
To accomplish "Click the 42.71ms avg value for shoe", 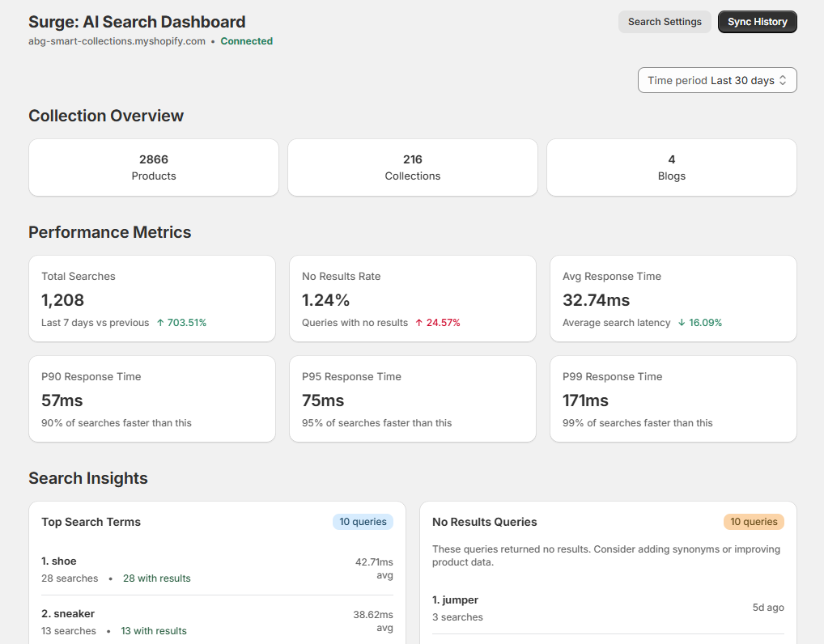I will click(374, 569).
